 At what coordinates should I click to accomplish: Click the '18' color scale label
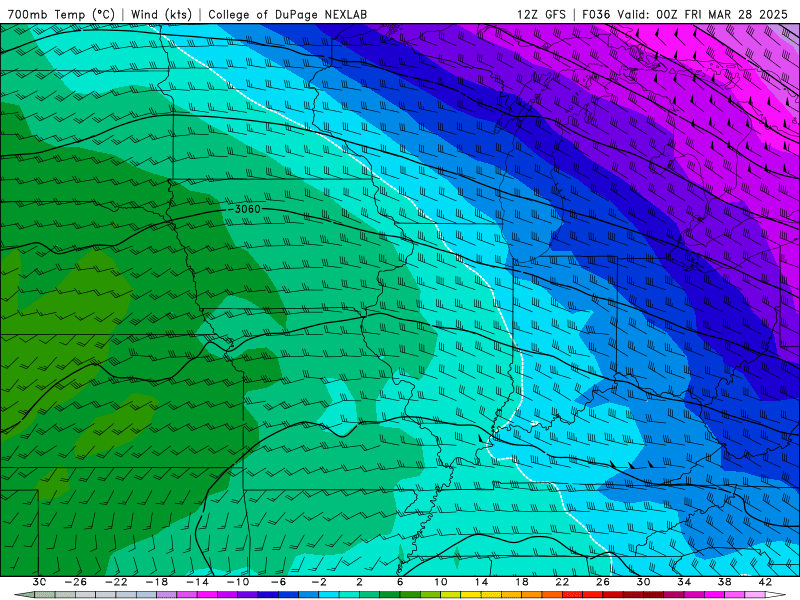coord(522,582)
